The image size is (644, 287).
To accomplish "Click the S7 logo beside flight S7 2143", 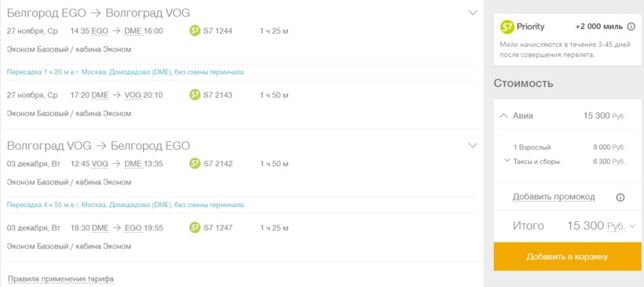I will (195, 95).
